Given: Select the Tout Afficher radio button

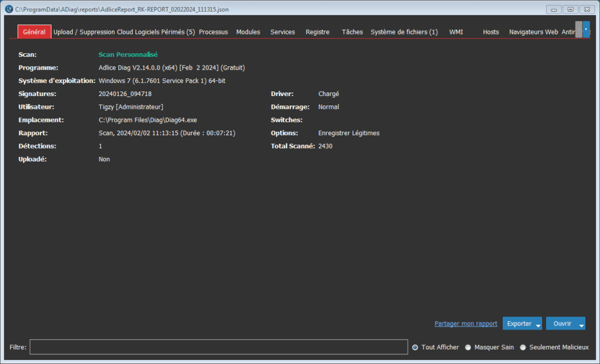Looking at the screenshot, I should tap(415, 347).
